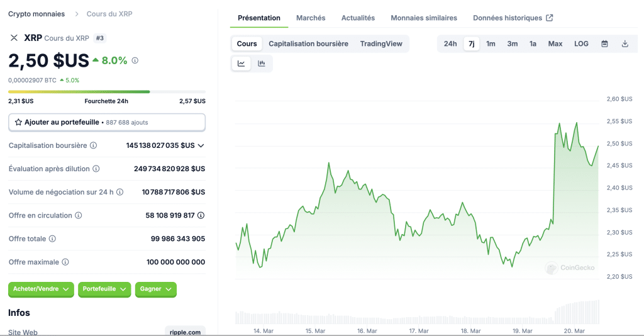Switch to line chart view icon
The height and width of the screenshot is (336, 644).
click(x=241, y=64)
